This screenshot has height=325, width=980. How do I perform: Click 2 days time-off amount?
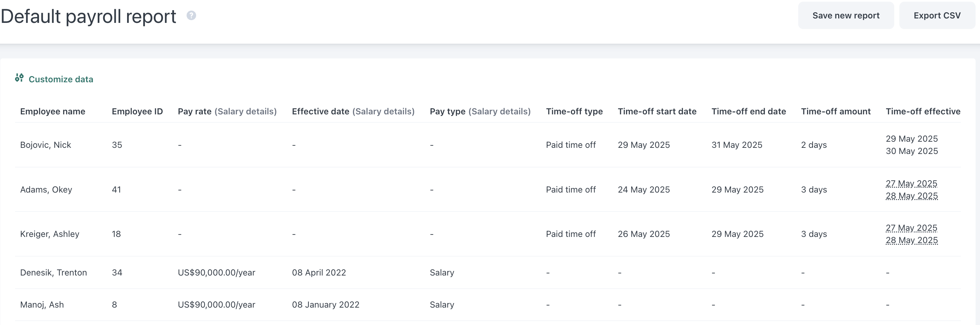(x=814, y=145)
